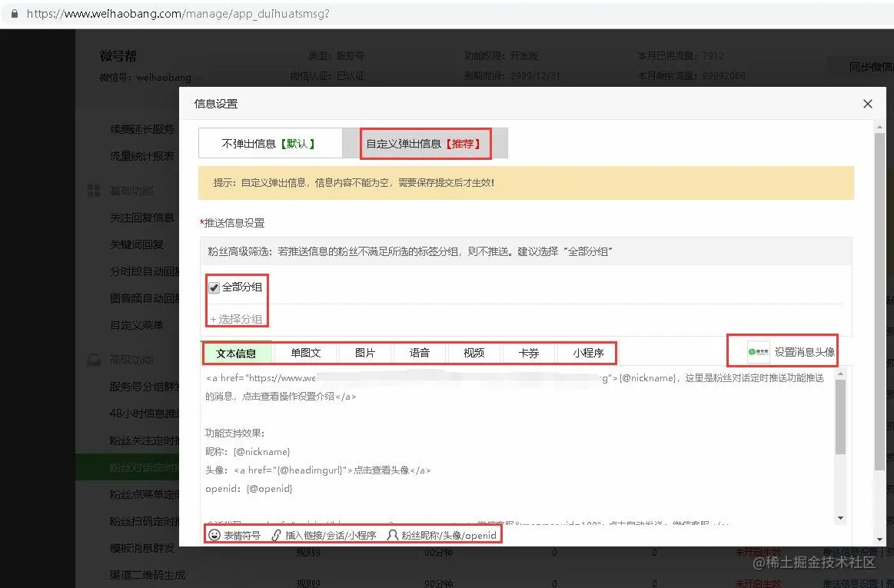The image size is (894, 588).
Task: Check the 全部分组 checkbox
Action: click(x=213, y=287)
